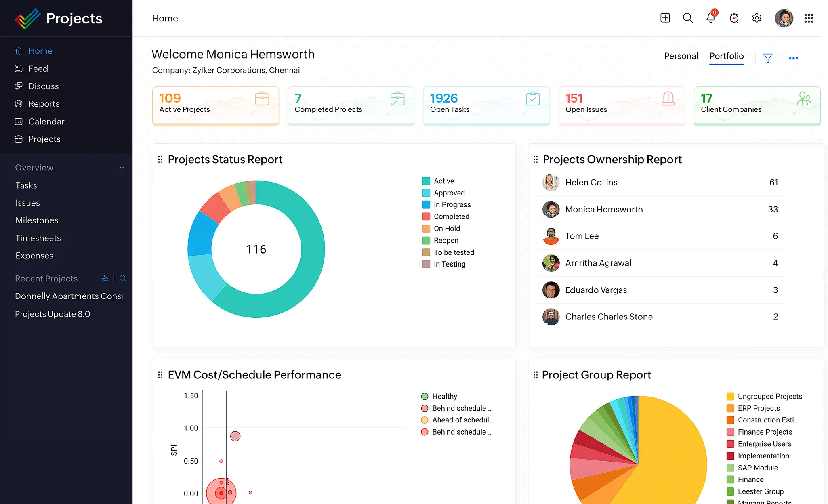
Task: Switch to the Personal tab
Action: tap(681, 56)
